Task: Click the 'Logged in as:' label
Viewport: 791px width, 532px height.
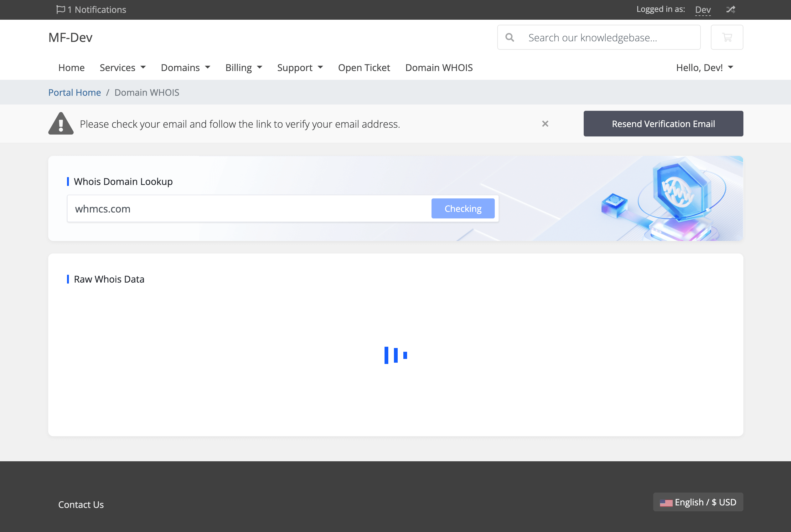Action: point(661,9)
